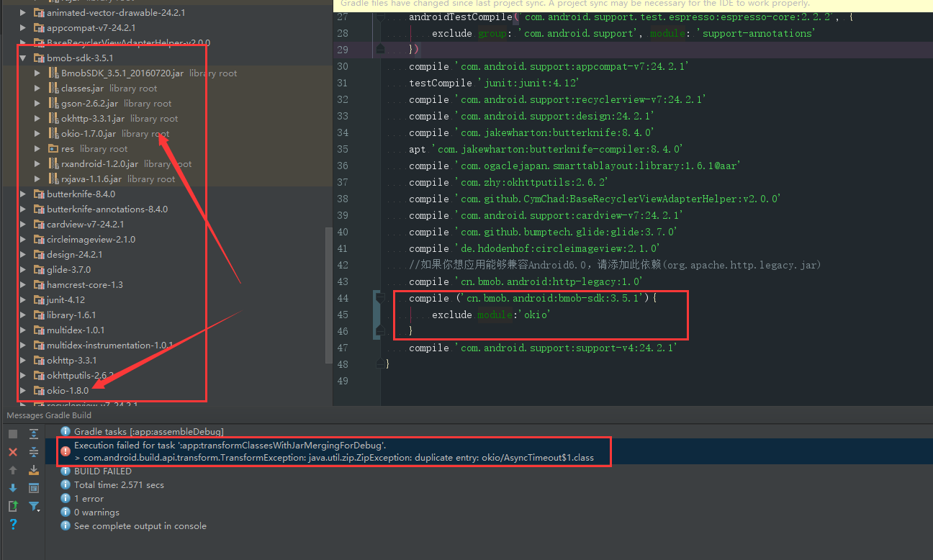Select the 'Total time: 2.571 secs' message
Screen dimensions: 933x560
point(119,485)
